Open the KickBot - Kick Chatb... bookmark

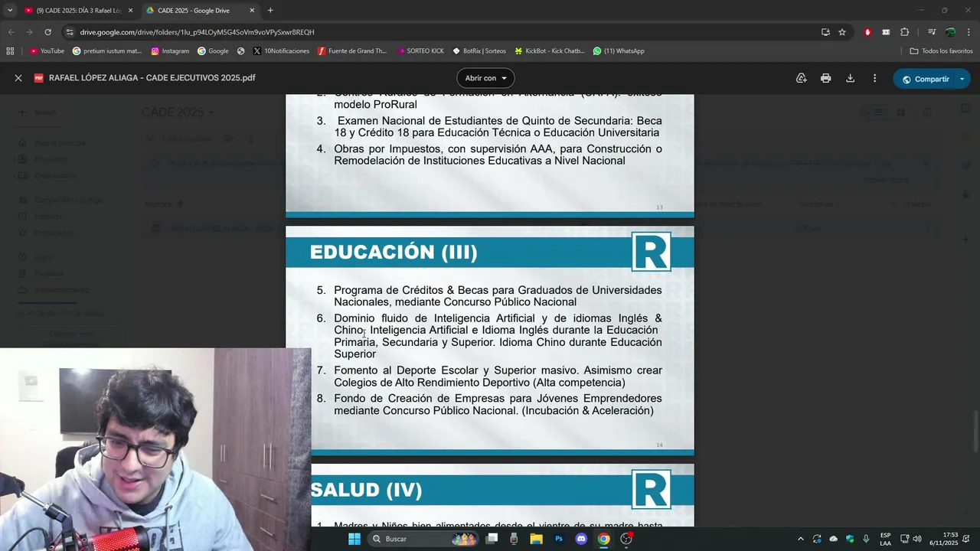[549, 51]
